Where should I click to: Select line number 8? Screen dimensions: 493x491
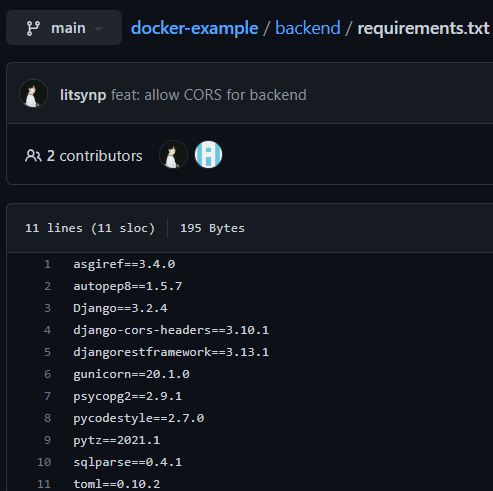pos(47,418)
